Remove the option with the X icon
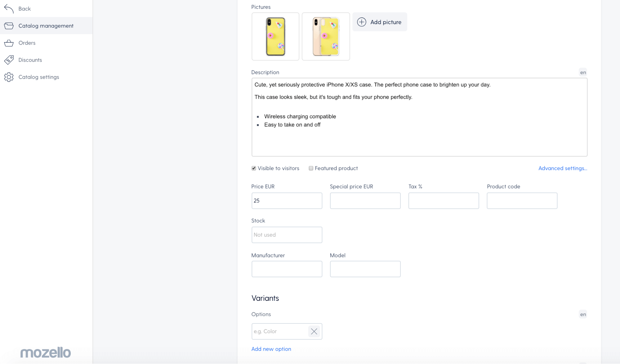Screen dimensions: 620x364 (x=314, y=331)
